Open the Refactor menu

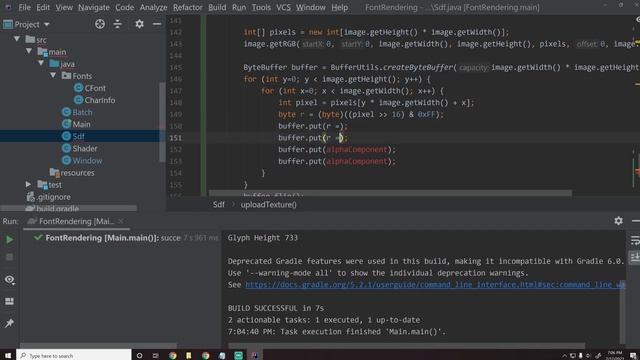point(188,7)
